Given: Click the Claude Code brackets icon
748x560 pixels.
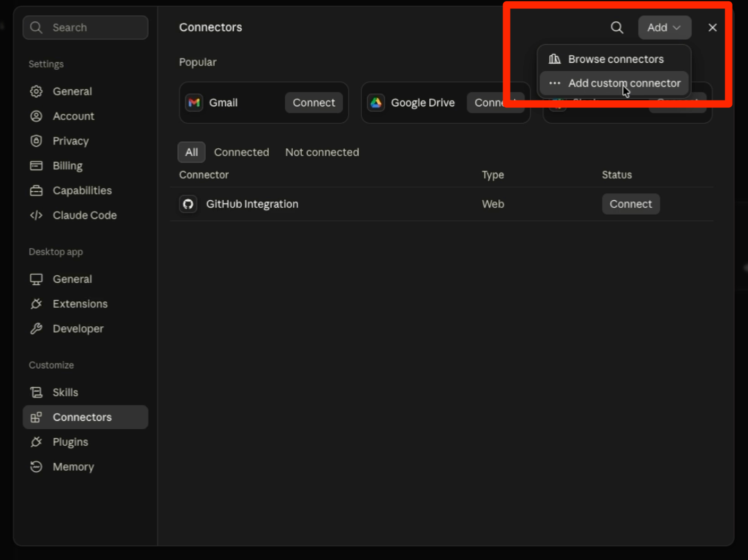Looking at the screenshot, I should click(36, 215).
